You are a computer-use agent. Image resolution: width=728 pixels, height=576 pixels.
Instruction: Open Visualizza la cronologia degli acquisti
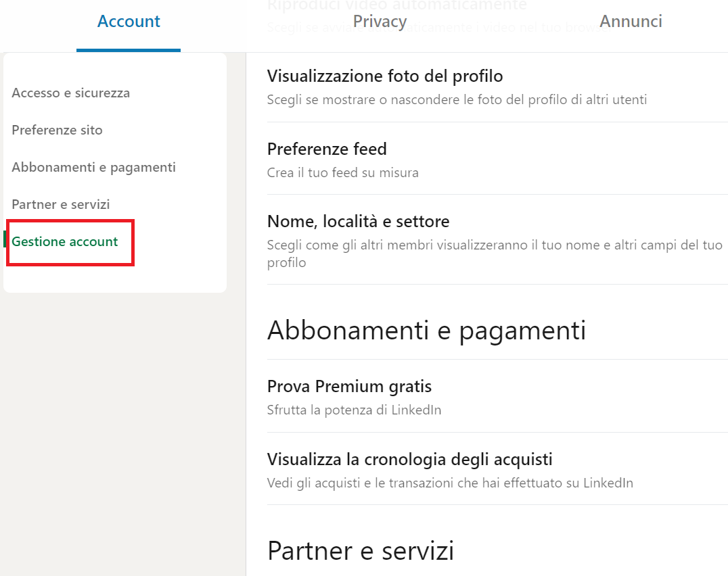click(x=410, y=460)
